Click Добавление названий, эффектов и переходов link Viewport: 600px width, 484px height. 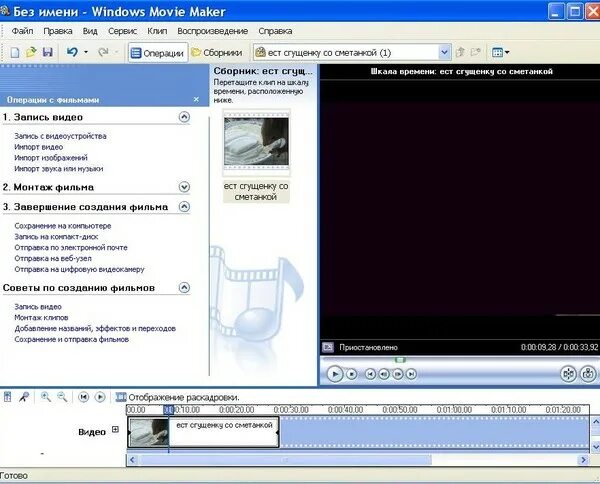tap(95, 328)
